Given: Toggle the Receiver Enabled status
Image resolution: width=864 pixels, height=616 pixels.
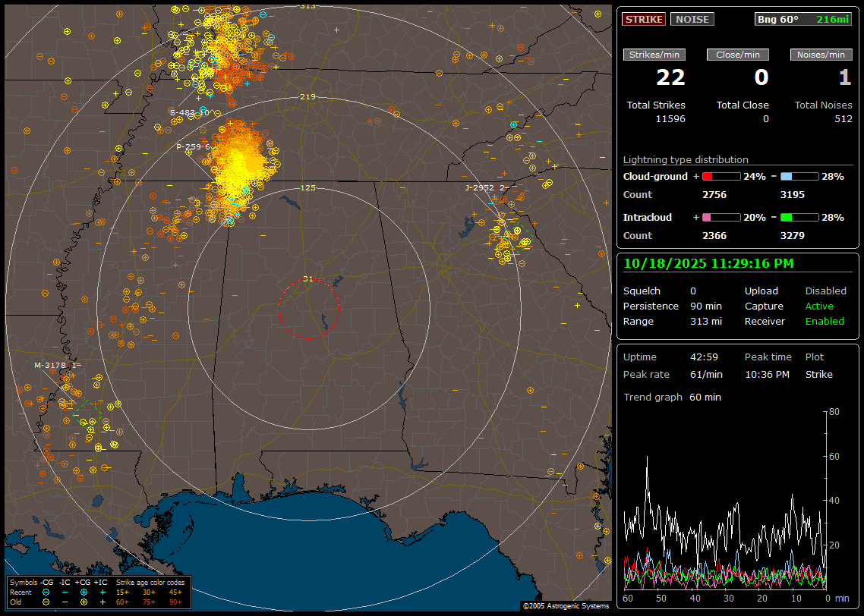Looking at the screenshot, I should point(824,321).
